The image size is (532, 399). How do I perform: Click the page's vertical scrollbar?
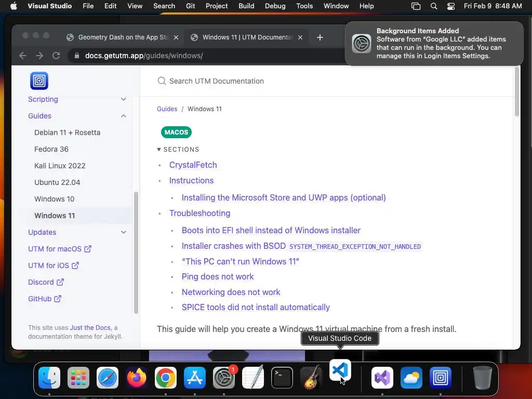pos(517,92)
